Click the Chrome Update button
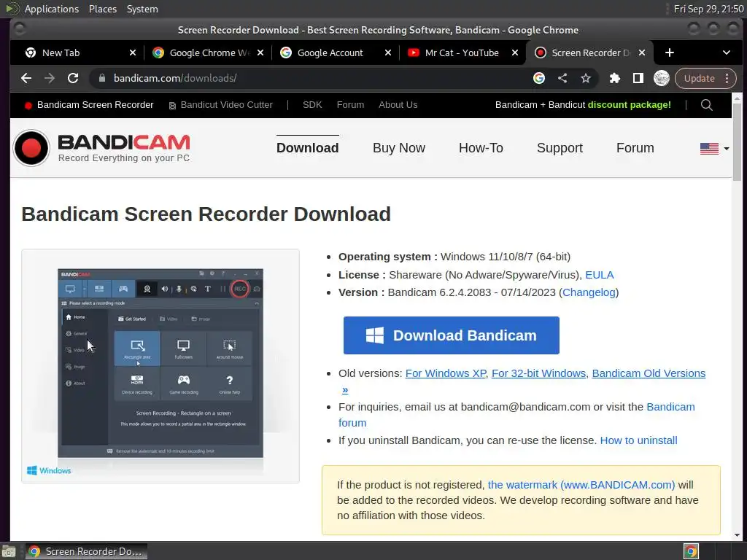The width and height of the screenshot is (747, 560). coord(700,78)
